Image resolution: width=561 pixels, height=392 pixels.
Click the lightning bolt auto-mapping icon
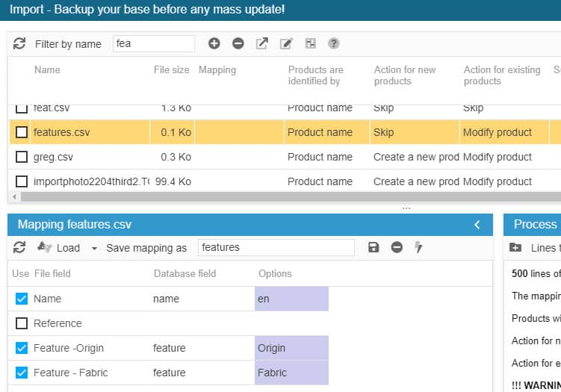click(419, 248)
